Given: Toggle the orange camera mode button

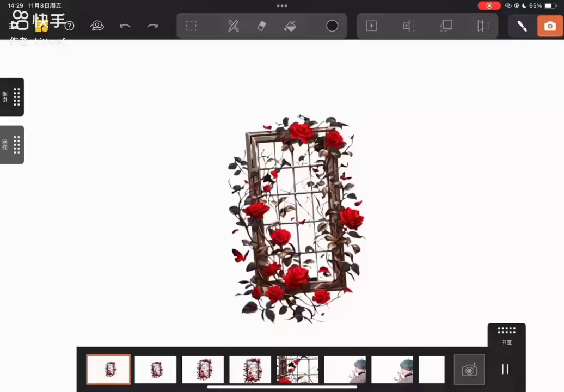Looking at the screenshot, I should [x=550, y=26].
